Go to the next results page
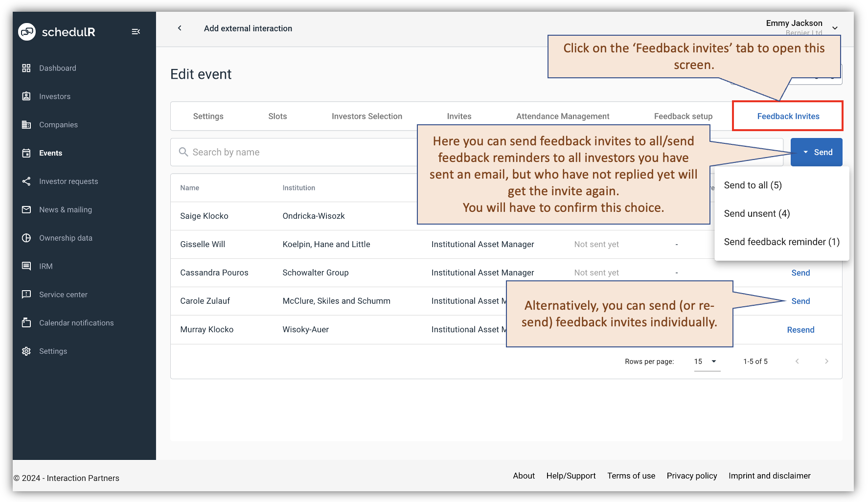868x502 pixels. coord(827,361)
